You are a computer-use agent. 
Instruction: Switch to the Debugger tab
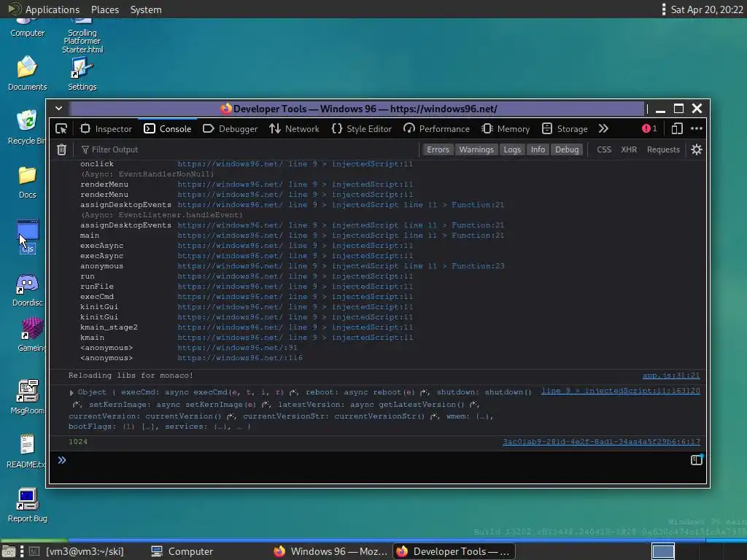pyautogui.click(x=230, y=128)
